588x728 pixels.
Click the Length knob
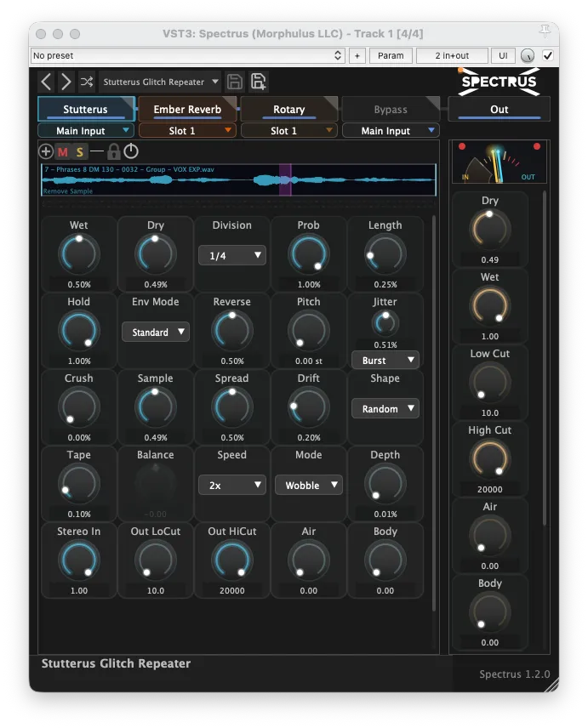(385, 254)
